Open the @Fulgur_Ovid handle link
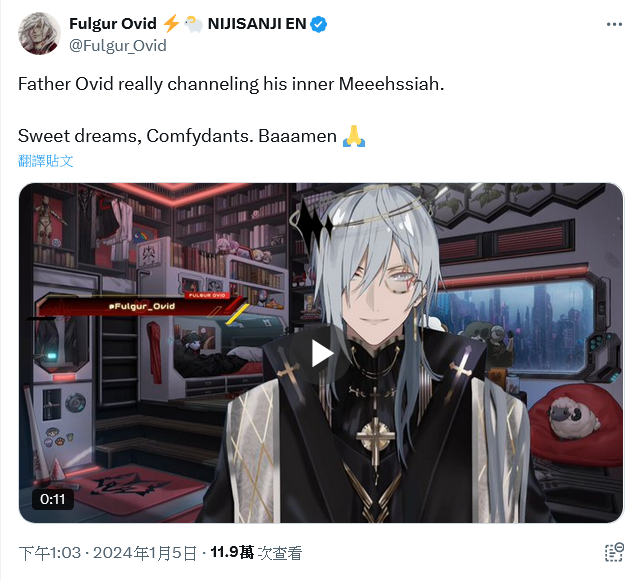Viewport: 641px width, 580px height. click(118, 45)
